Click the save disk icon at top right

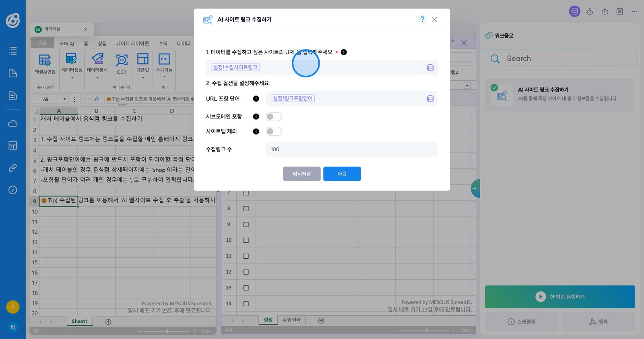tap(620, 11)
